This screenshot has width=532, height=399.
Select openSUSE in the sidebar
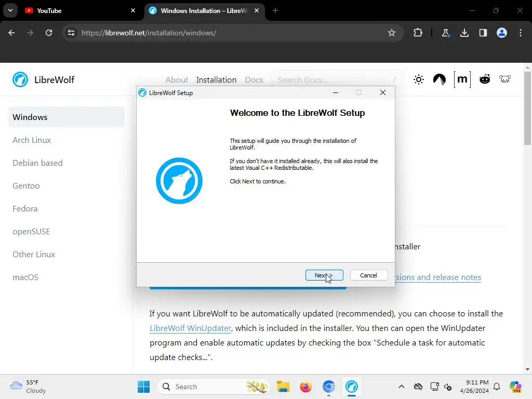(31, 231)
